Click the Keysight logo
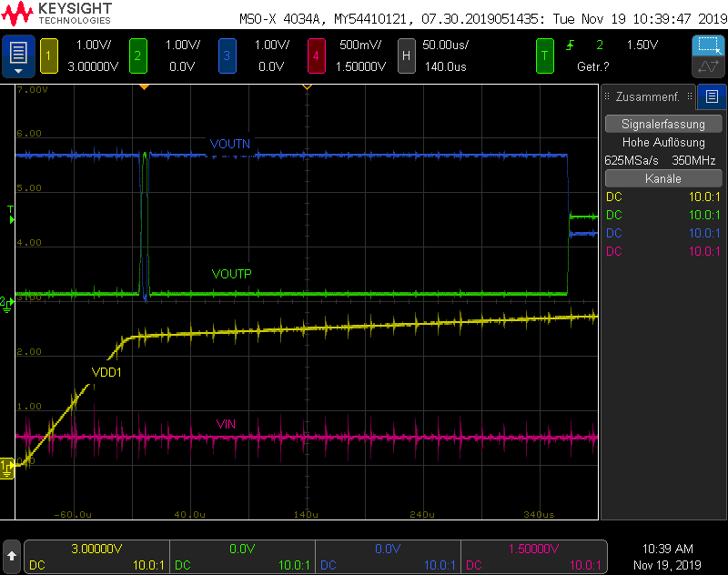Viewport: 728px width, 575px height. coord(56,14)
